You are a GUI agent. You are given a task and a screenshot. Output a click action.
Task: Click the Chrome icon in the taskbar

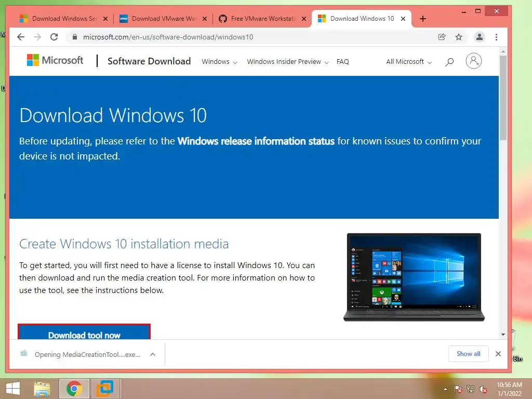pyautogui.click(x=74, y=389)
